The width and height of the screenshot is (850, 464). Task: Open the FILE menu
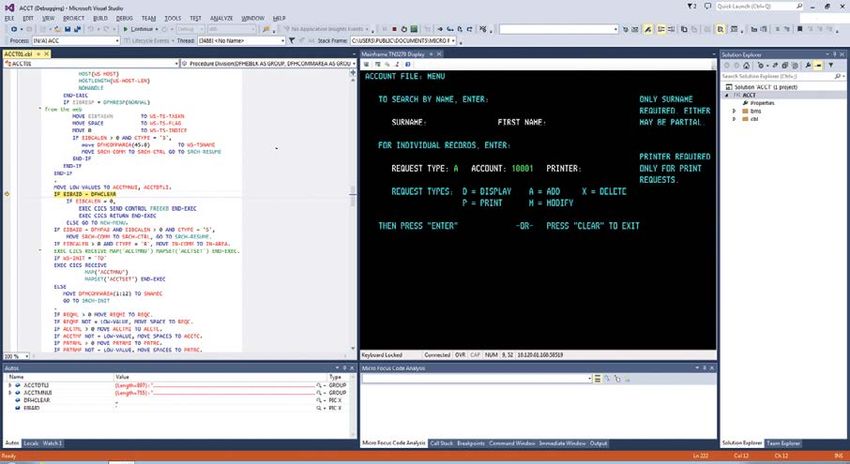(x=9, y=18)
